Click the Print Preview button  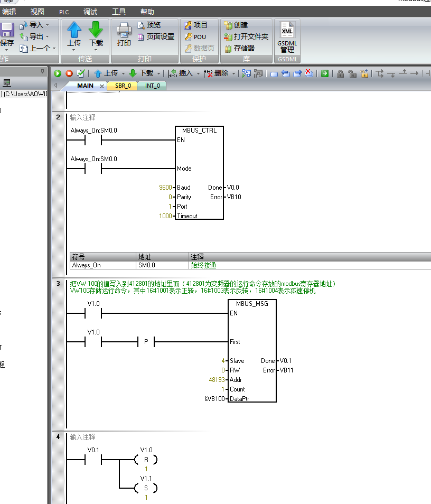click(149, 25)
